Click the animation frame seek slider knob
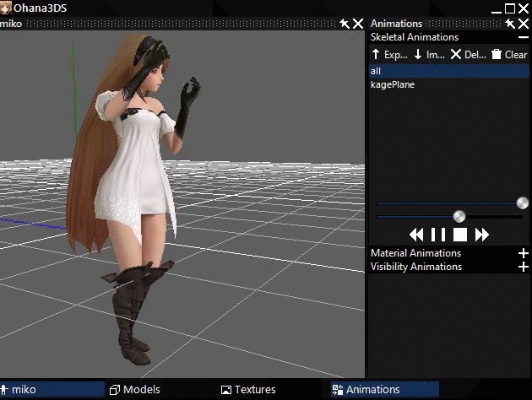The width and height of the screenshot is (532, 400). [x=523, y=203]
